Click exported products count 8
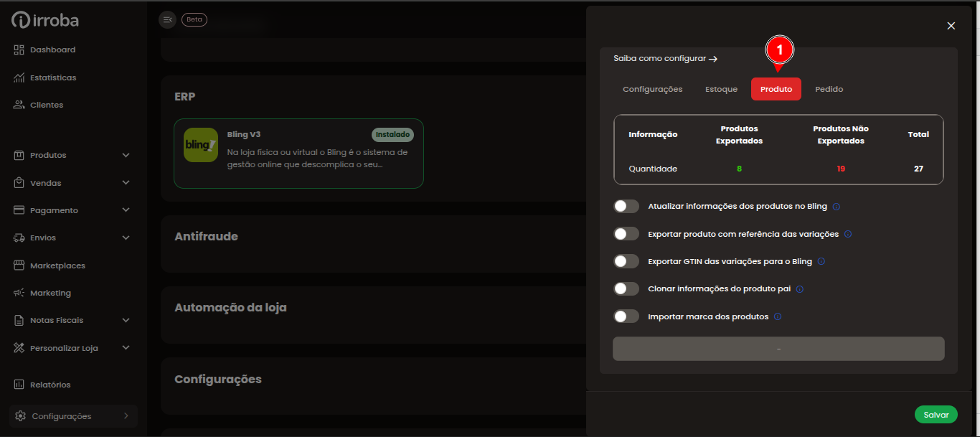Viewport: 980px width, 437px height. tap(739, 169)
